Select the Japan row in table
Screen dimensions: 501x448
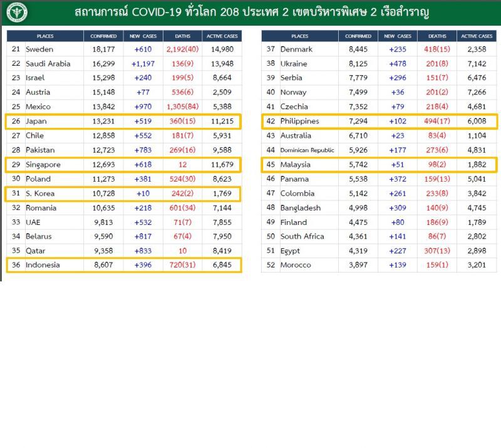[x=123, y=122]
